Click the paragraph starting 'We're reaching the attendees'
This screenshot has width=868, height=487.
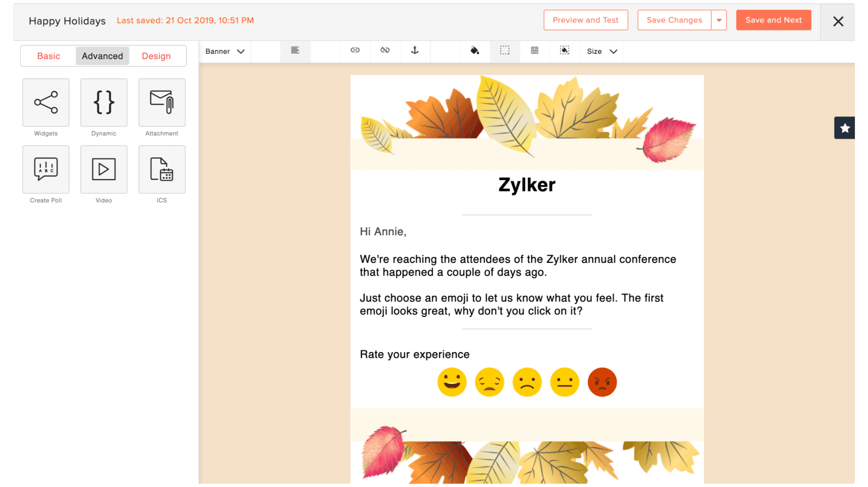[x=518, y=266]
